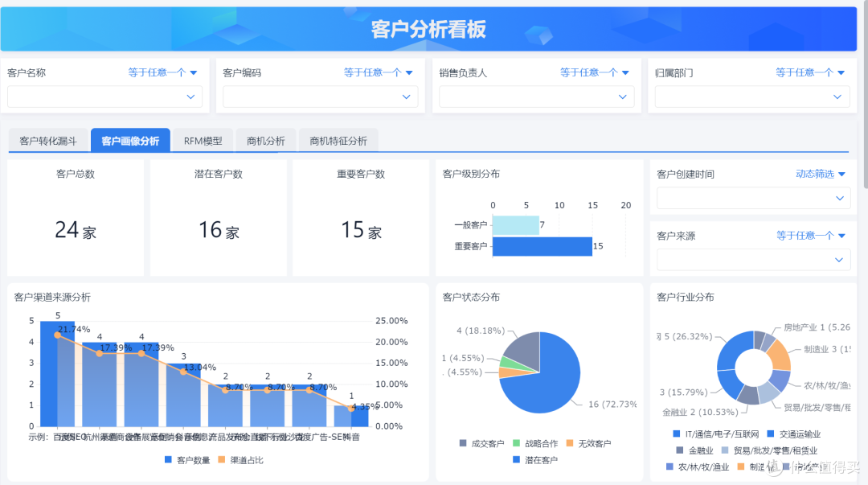The width and height of the screenshot is (868, 485).
Task: Click the 21.74% data label
Action: coord(74,329)
